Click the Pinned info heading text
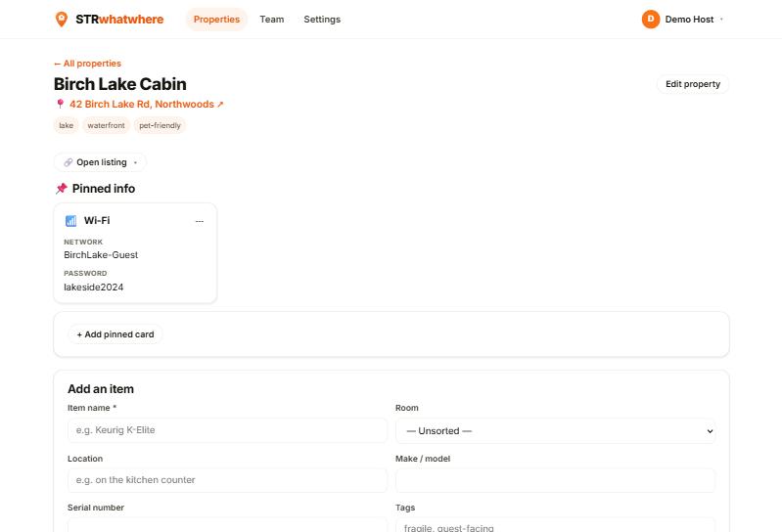Viewport: 782px width, 532px height. pyautogui.click(x=104, y=189)
